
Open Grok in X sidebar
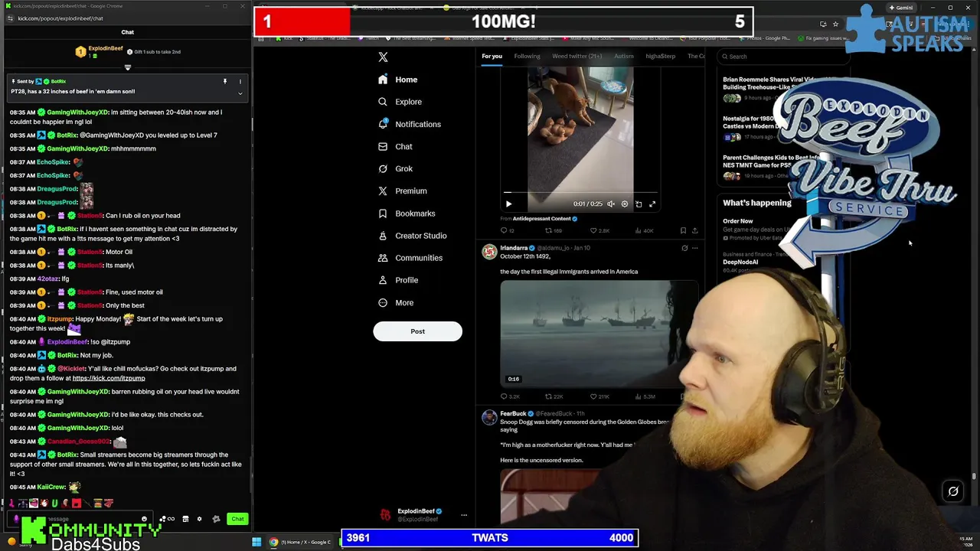click(395, 168)
